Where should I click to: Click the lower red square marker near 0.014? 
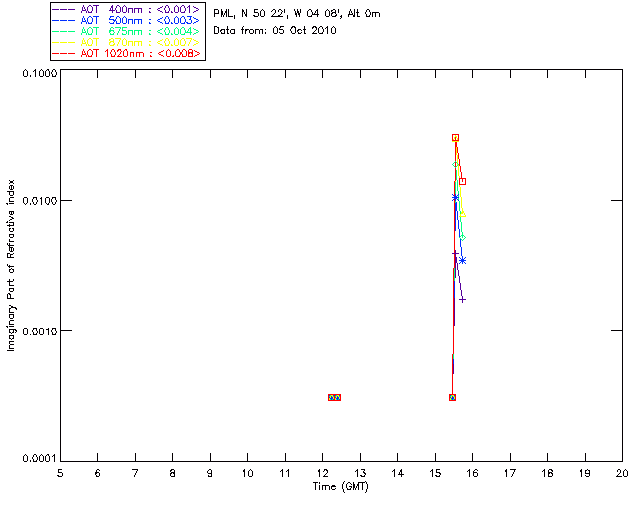(462, 181)
